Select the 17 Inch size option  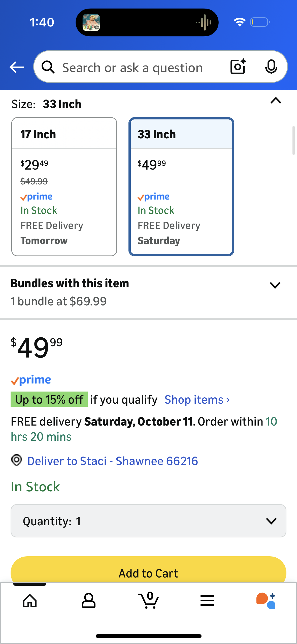tap(64, 186)
